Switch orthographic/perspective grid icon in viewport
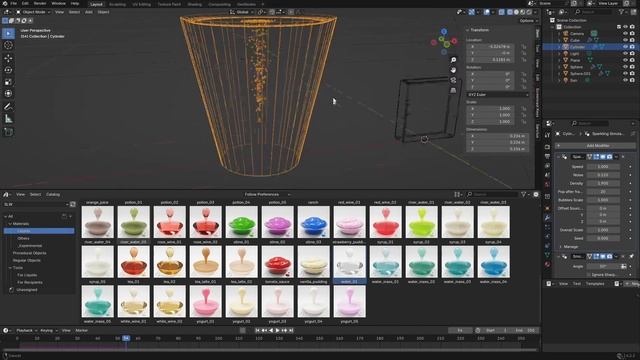Image resolution: width=640 pixels, height=360 pixels. coord(453,90)
